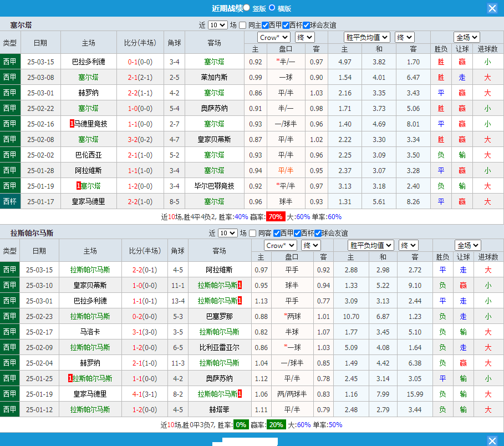Expand 胜平负均值 dropdown in the 塞尔塔 section
This screenshot has width=504, height=446.
coord(366,37)
